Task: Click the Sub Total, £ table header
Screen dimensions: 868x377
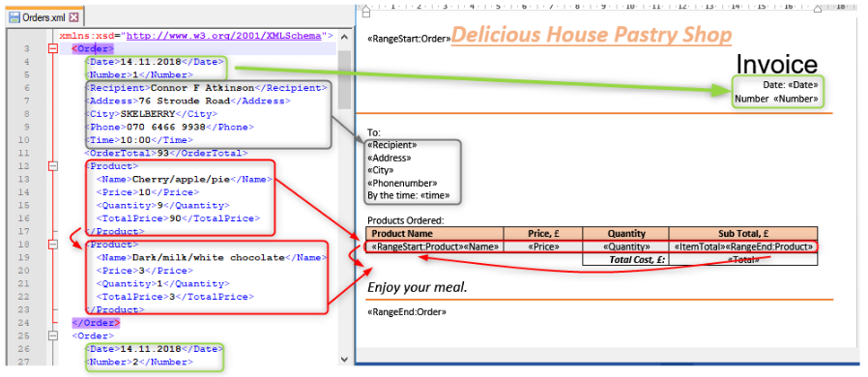Action: 743,234
